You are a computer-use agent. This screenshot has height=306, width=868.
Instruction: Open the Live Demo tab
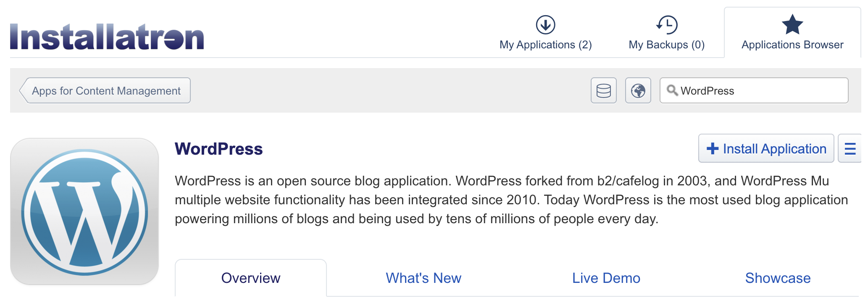tap(606, 278)
